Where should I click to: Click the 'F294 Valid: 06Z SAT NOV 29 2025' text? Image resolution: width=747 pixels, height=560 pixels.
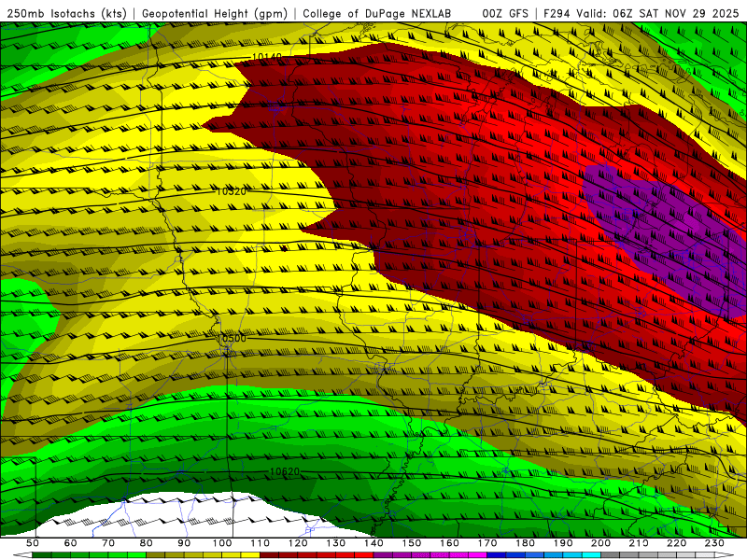coord(642,14)
